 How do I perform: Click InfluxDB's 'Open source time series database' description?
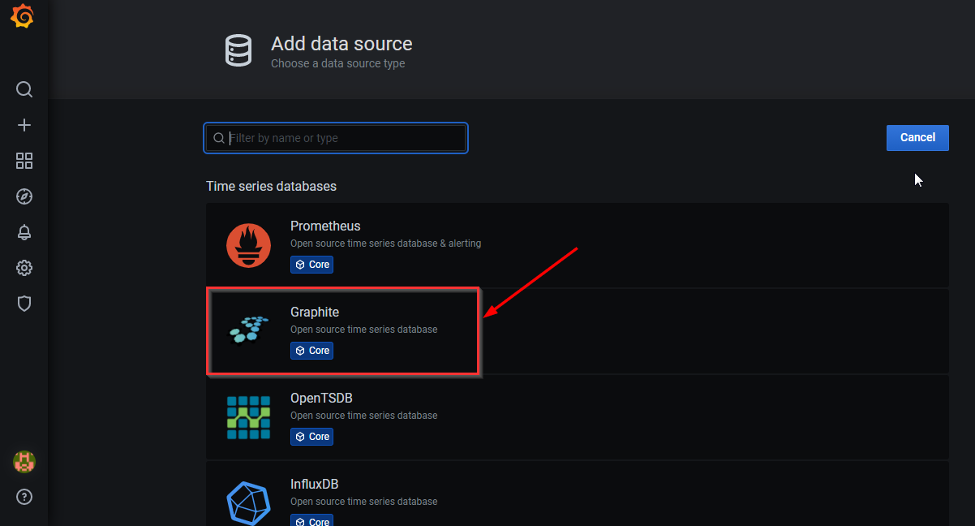pos(364,501)
